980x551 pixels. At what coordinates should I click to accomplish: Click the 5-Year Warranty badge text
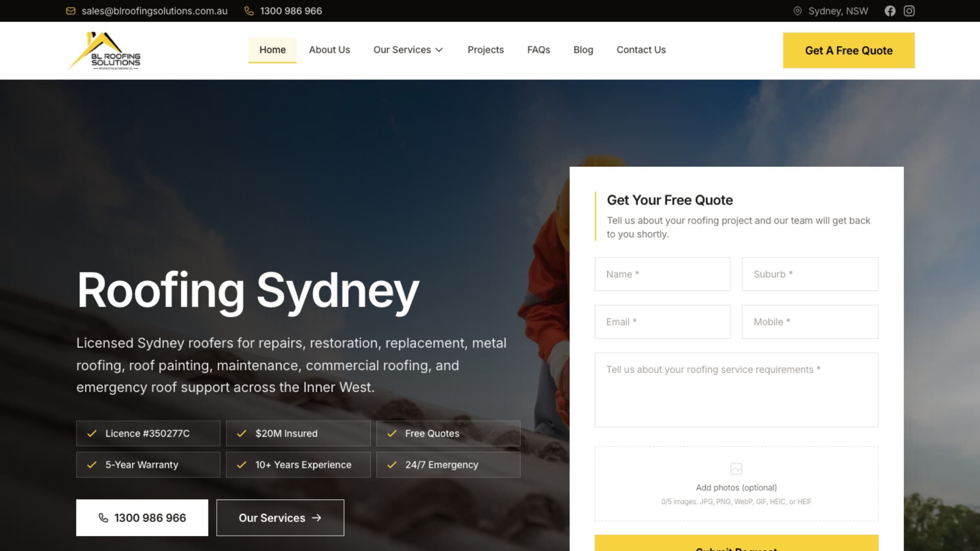pos(142,465)
